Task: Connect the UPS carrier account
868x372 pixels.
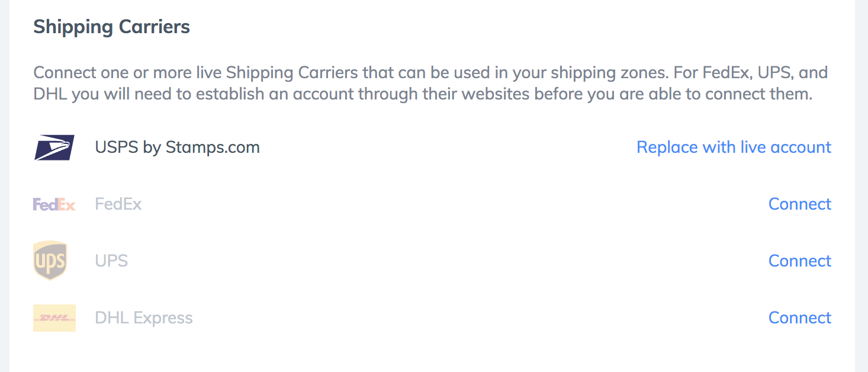Action: pos(800,261)
